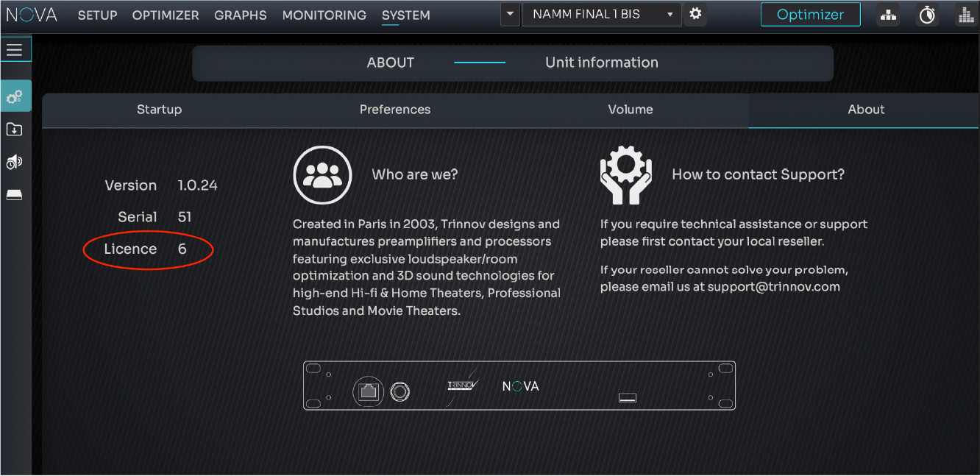The width and height of the screenshot is (980, 476).
Task: Open the Volume tab
Action: (x=631, y=110)
